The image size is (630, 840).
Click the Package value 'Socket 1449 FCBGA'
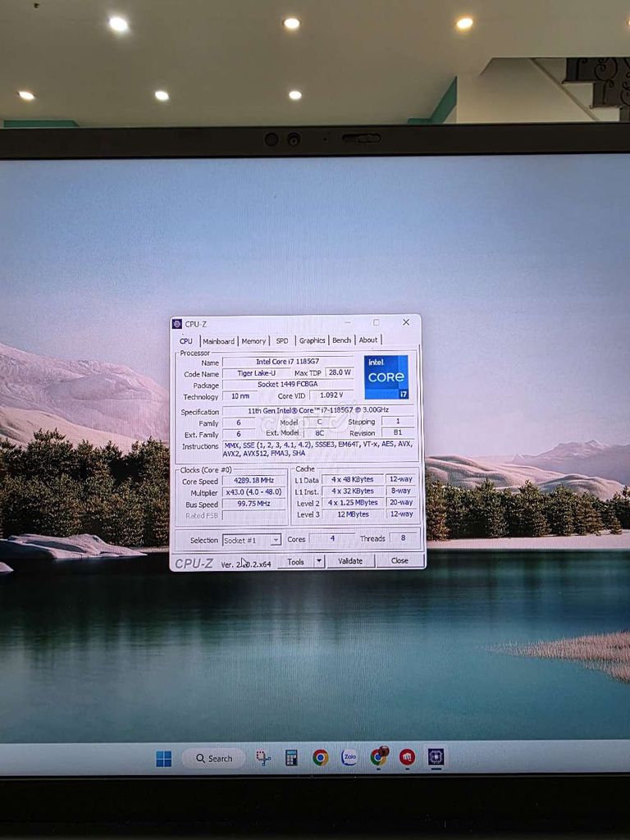tap(288, 384)
